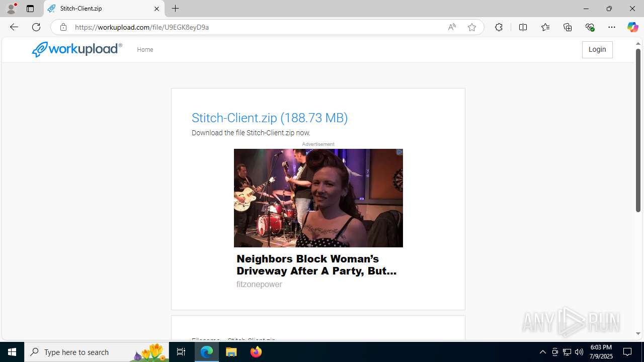
Task: Open the Windows Start menu
Action: pos(12,352)
